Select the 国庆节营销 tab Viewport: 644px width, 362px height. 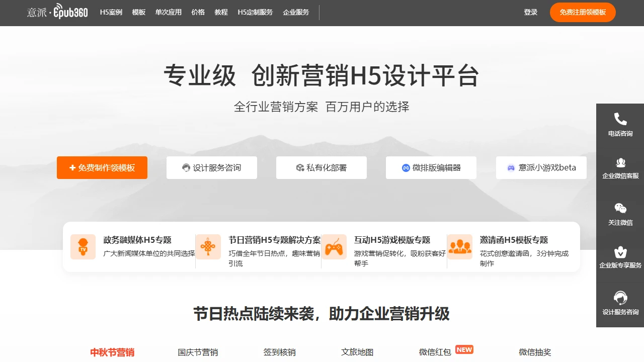(x=198, y=352)
